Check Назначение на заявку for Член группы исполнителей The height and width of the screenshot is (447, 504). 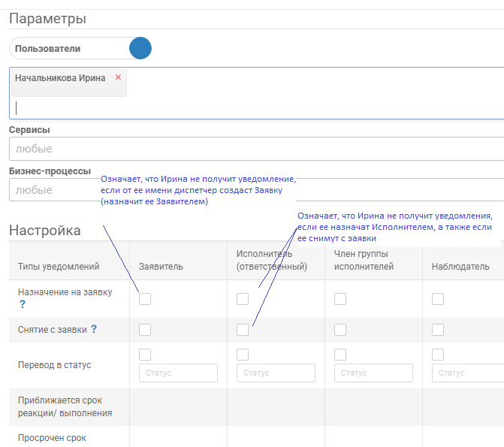point(340,299)
